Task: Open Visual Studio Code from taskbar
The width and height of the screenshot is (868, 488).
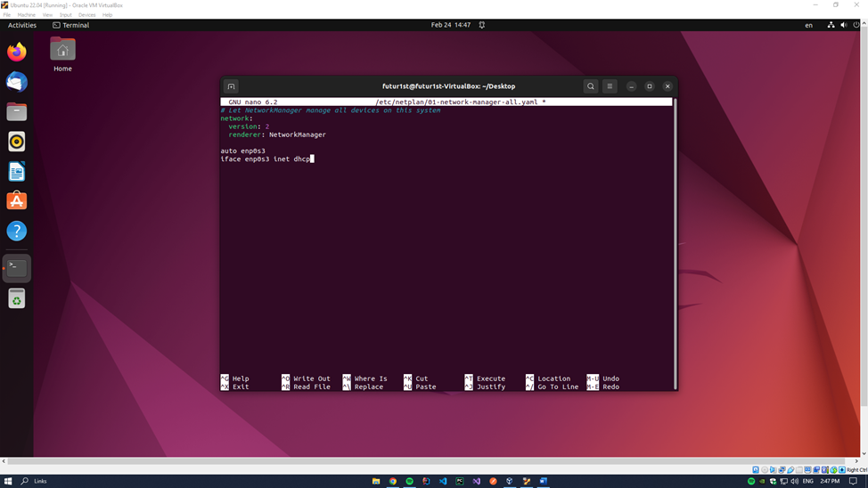Action: [x=443, y=482]
